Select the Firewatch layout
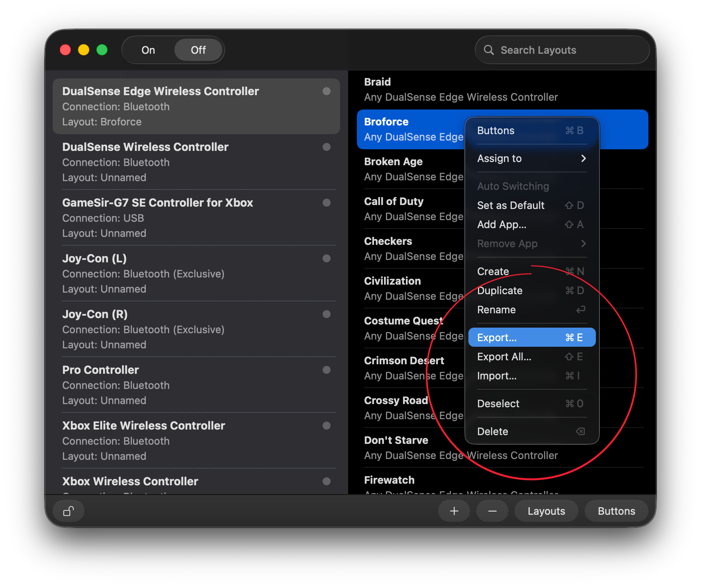This screenshot has width=701, height=588. (502, 482)
